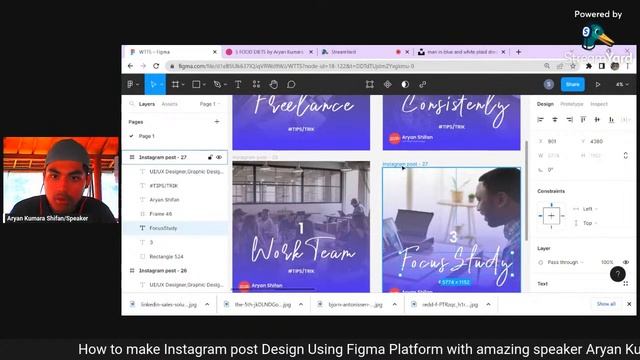Switch to the Assets tab
Screen dimensions: 640x360
coord(169,104)
